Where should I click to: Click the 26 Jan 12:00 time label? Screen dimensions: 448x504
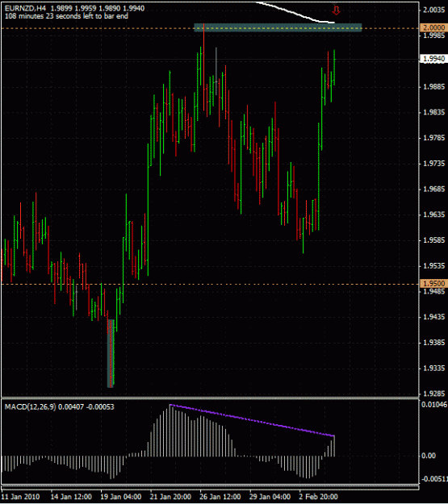click(220, 497)
